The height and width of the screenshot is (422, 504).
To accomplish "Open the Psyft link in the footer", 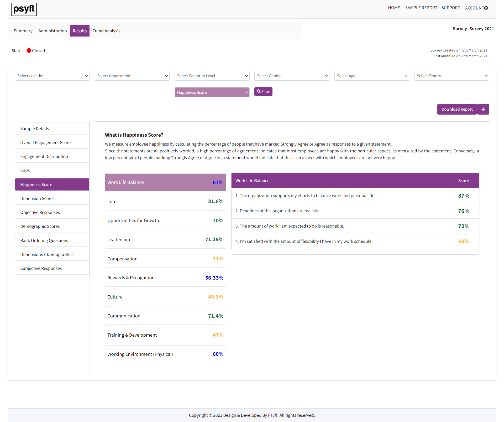I will pos(272,415).
